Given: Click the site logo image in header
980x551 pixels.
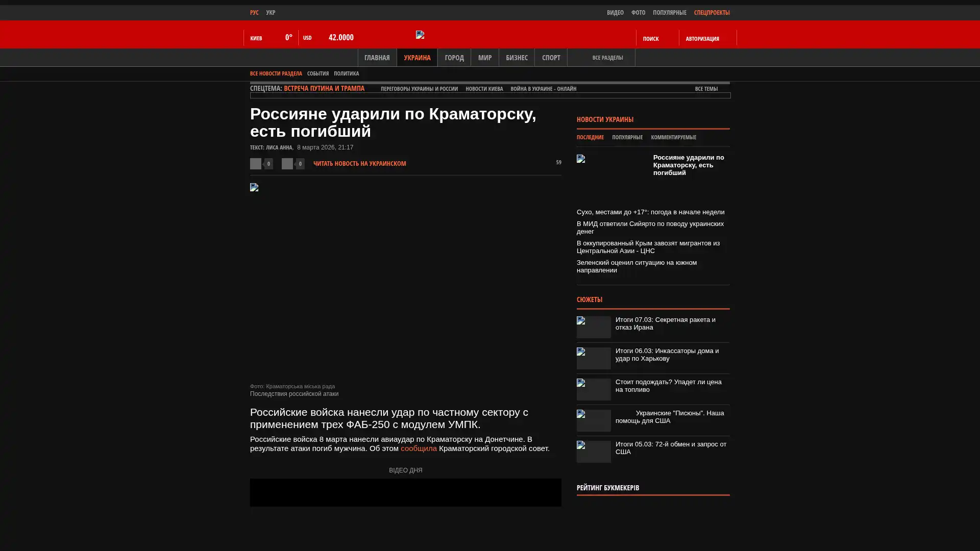Looking at the screenshot, I should [x=420, y=35].
